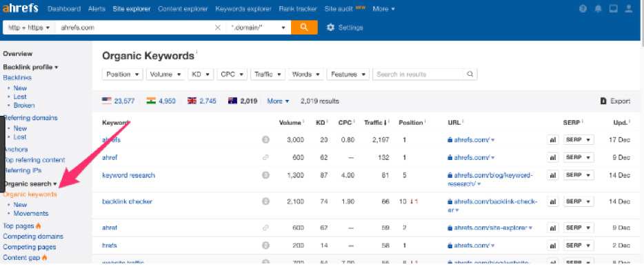644x280 pixels.
Task: Open the user account icon
Action: (628, 9)
